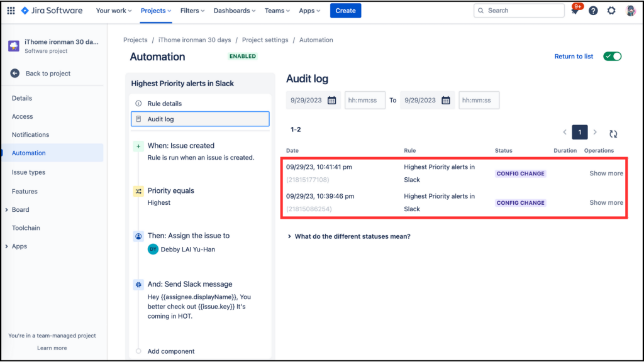The height and width of the screenshot is (362, 644).
Task: Focus the Search input field
Action: pyautogui.click(x=519, y=11)
